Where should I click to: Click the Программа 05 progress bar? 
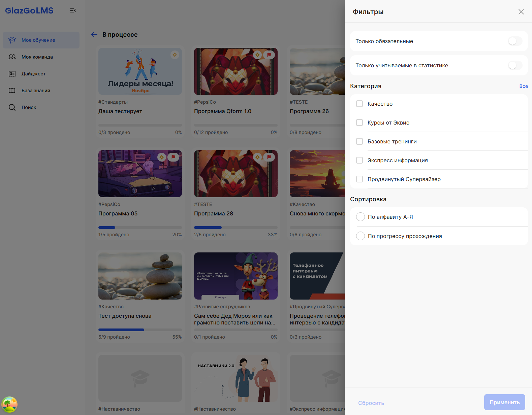tap(140, 228)
